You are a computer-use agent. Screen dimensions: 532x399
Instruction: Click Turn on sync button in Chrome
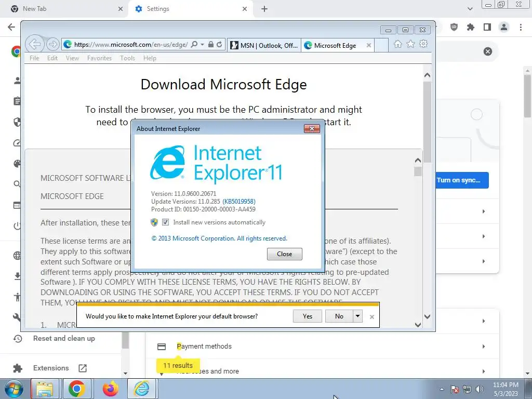pos(462,180)
